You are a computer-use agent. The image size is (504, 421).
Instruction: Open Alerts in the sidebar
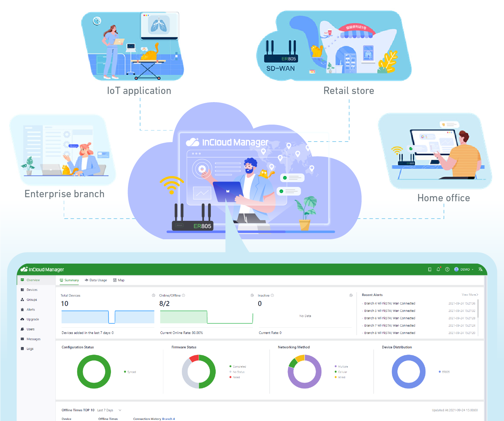click(36, 310)
